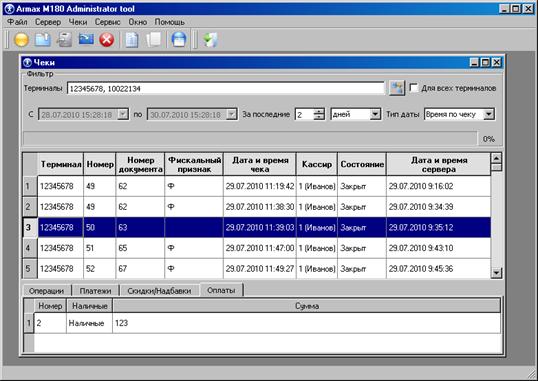The image size is (538, 381).
Task: Click the terminal picker button beside Терминалы field
Action: tap(397, 88)
